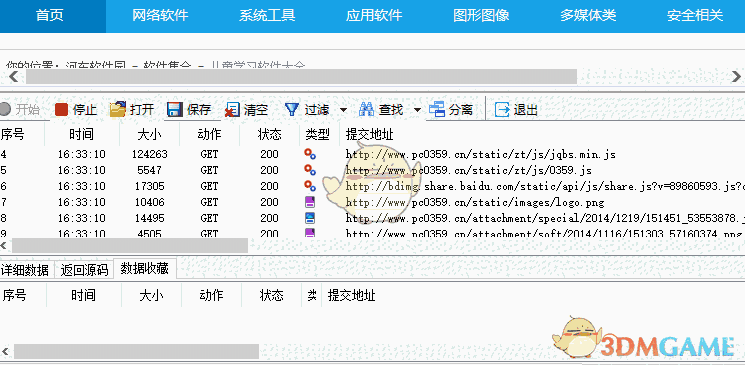Expand the 查找 dropdown arrow
This screenshot has width=745, height=365.
417,110
